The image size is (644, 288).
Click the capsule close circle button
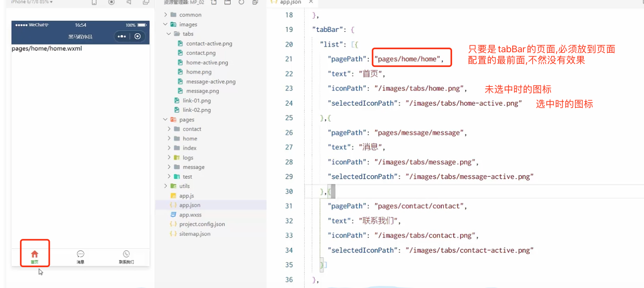coord(137,37)
